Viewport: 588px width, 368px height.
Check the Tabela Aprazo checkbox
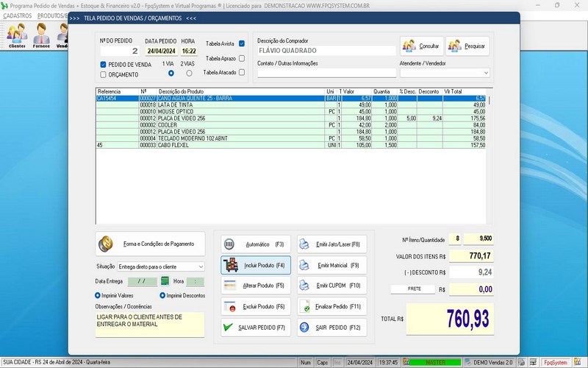(x=242, y=58)
